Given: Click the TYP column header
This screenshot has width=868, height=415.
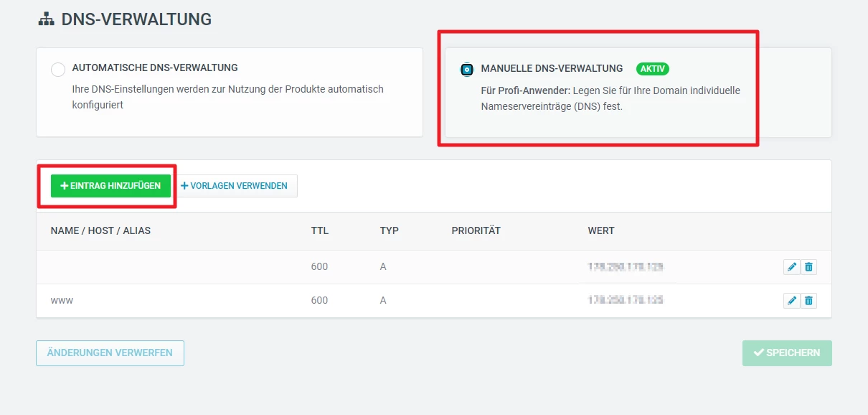Looking at the screenshot, I should coord(389,231).
